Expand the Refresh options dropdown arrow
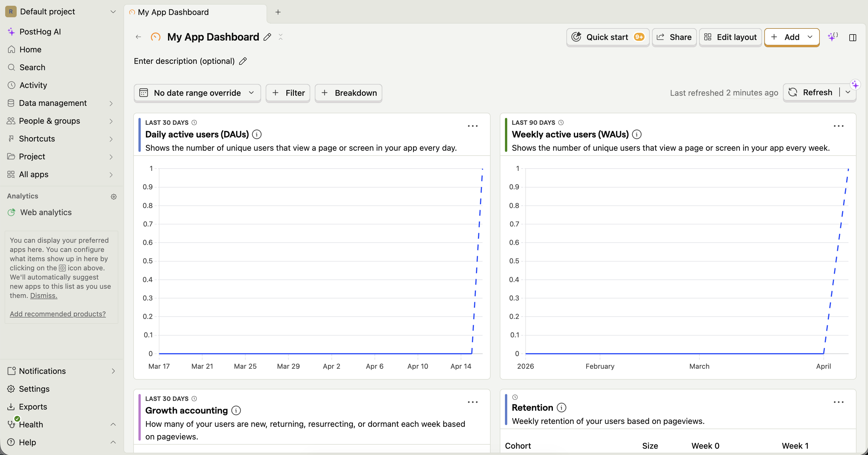This screenshot has width=868, height=455. pyautogui.click(x=848, y=92)
